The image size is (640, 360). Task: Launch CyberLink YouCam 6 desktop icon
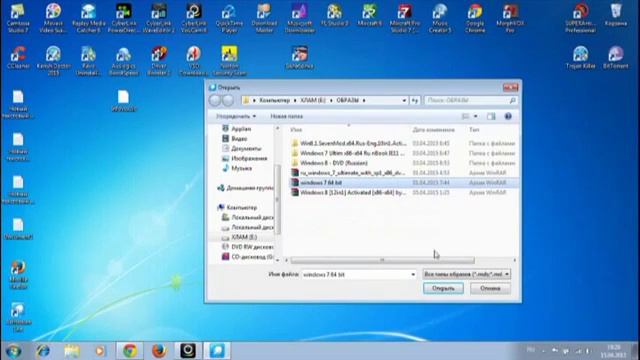(193, 18)
